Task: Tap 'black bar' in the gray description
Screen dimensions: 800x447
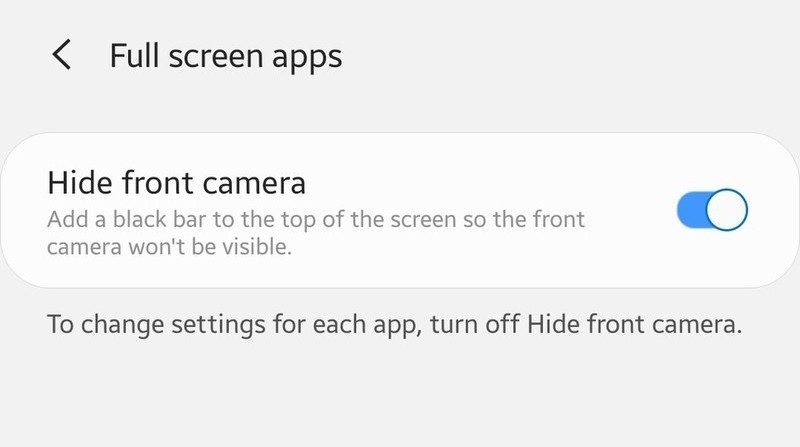Action: tap(160, 219)
